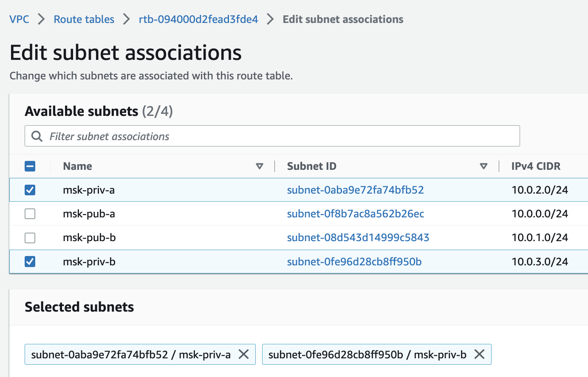The image size is (588, 377).
Task: Uncheck the msk-priv-a subnet checkbox
Action: (x=30, y=190)
